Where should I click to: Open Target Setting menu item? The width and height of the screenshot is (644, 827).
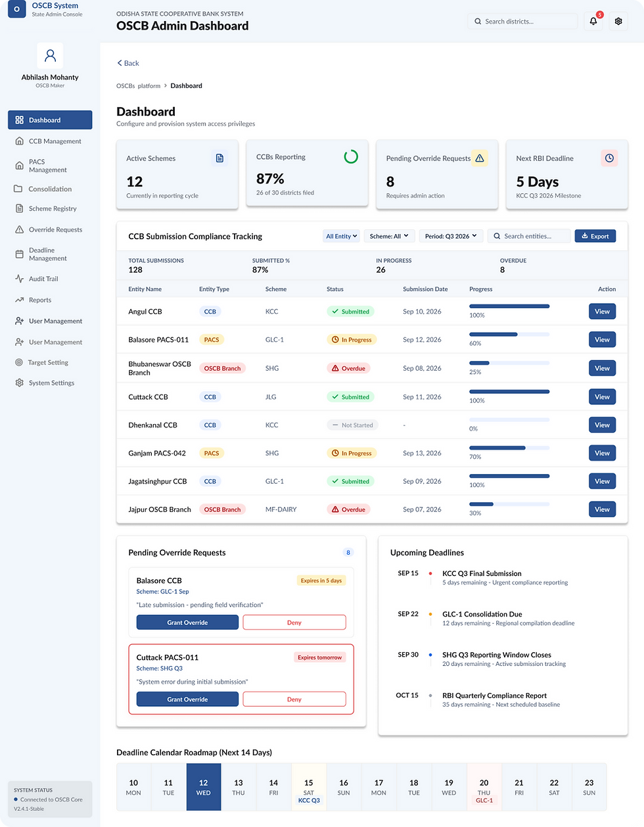[x=50, y=362]
